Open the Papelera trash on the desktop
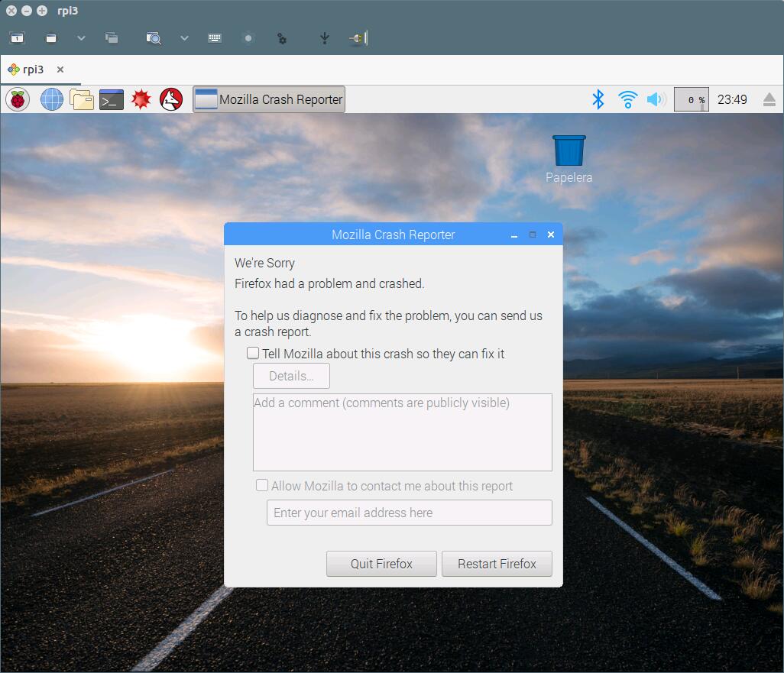This screenshot has width=784, height=673. [569, 151]
